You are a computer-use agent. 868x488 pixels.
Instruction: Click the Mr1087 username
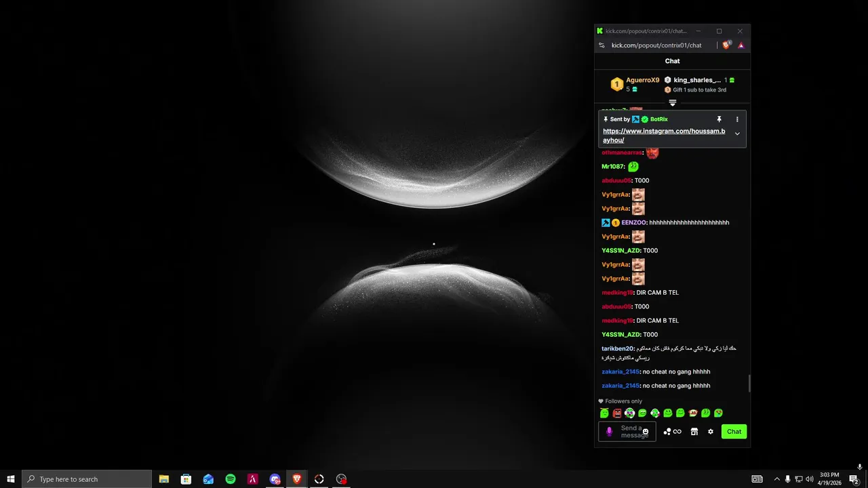[613, 167]
